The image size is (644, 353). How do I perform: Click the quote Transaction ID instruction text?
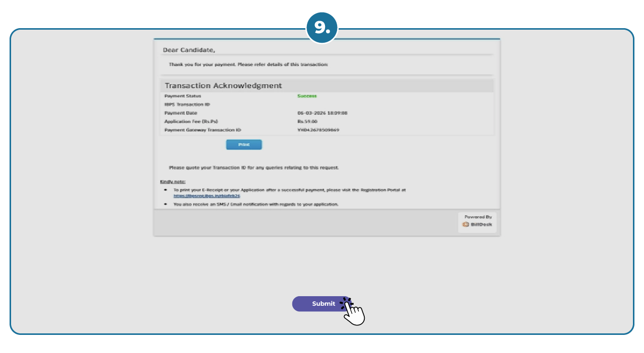[x=254, y=167]
